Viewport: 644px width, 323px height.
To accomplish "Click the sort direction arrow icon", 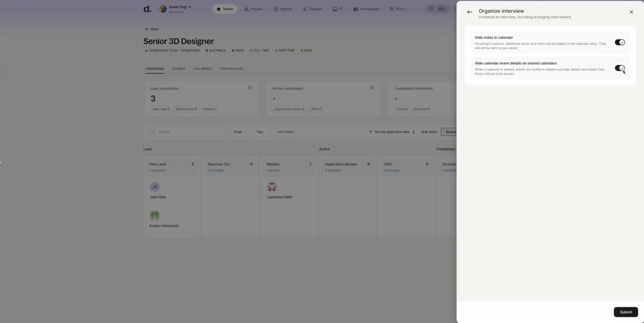I will point(413,132).
